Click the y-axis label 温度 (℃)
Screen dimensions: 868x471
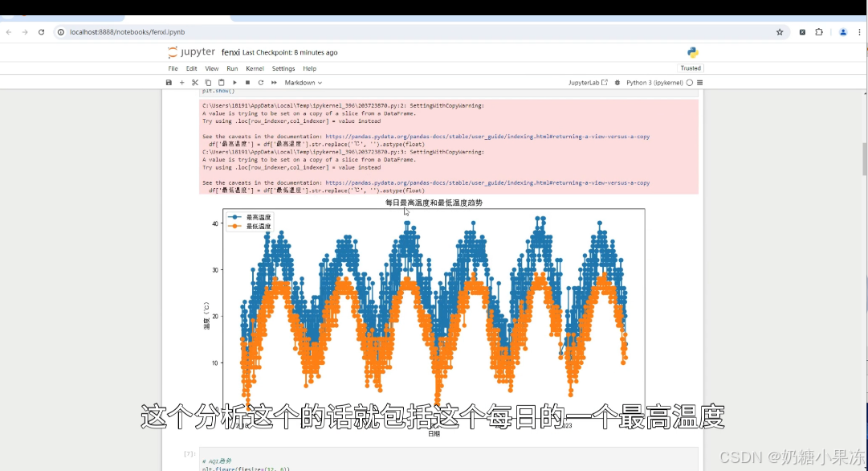[206, 316]
